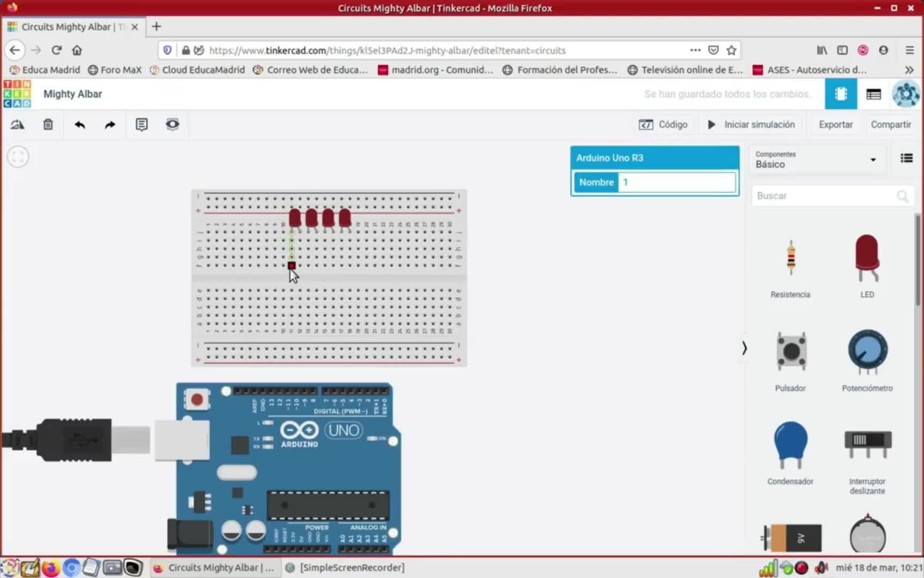Image resolution: width=924 pixels, height=578 pixels.
Task: Switch to SimpleScreenRecorder in taskbar
Action: coord(345,568)
